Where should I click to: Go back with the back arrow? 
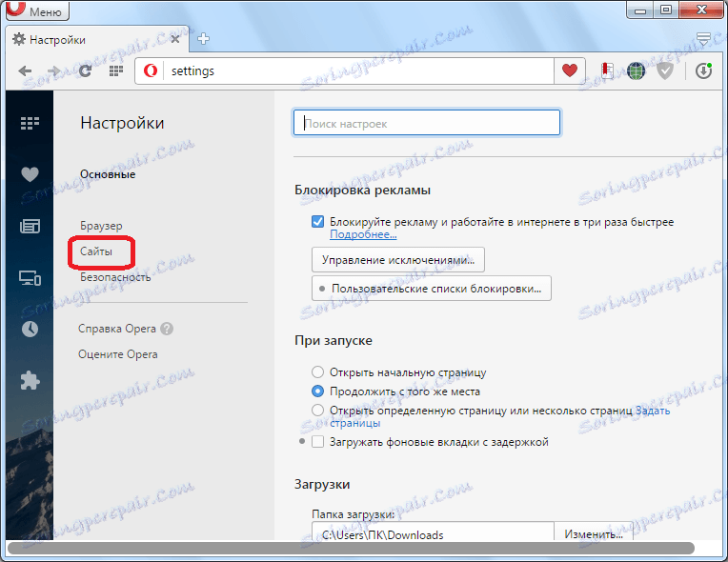[25, 71]
